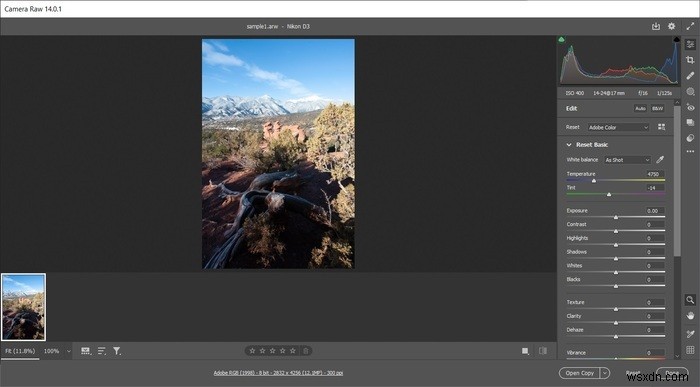Open Camera Raw preferences gear

[671, 26]
